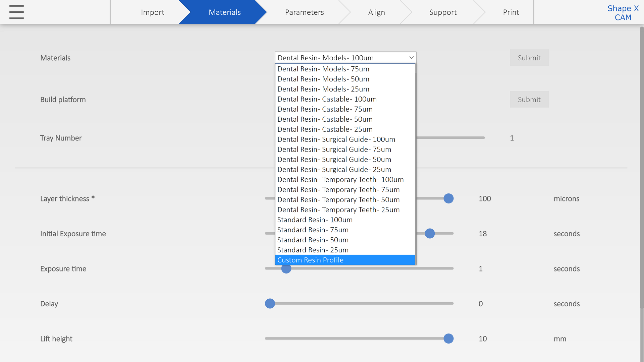Click the Shape X CAM logo link
This screenshot has width=644, height=362.
pyautogui.click(x=623, y=13)
